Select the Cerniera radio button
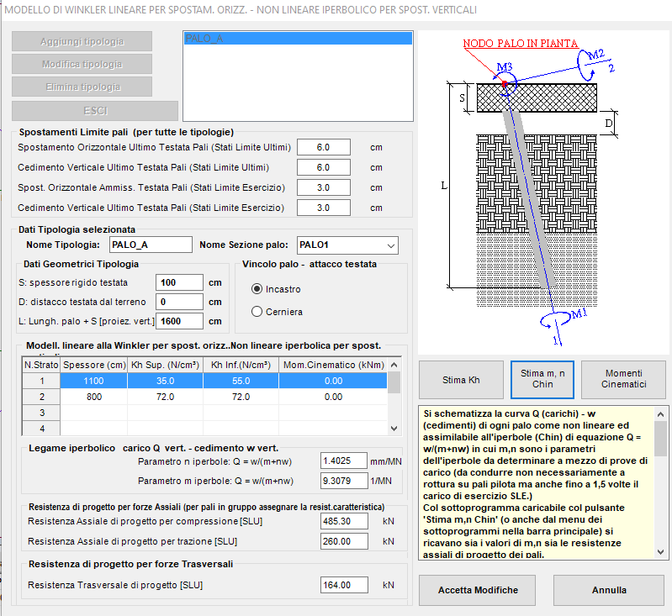Image resolution: width=672 pixels, height=616 pixels. (257, 312)
